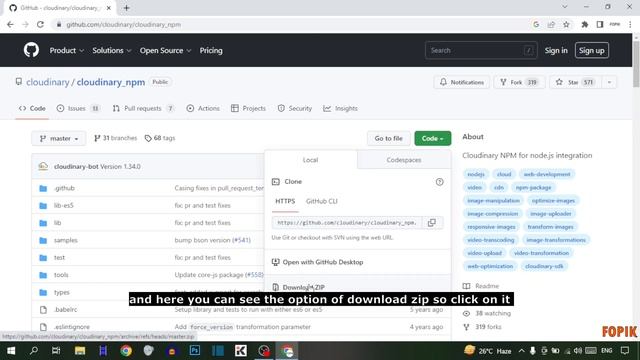640x360 pixels.
Task: Open the 68 tags link
Action: point(160,138)
